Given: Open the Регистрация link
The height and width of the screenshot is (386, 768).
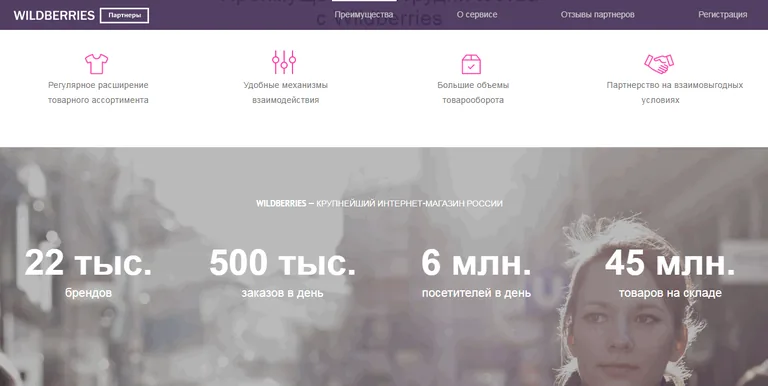Looking at the screenshot, I should click(722, 15).
